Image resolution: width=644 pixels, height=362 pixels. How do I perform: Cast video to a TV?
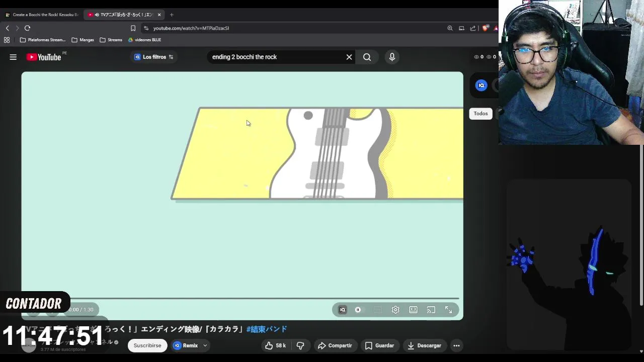tap(431, 310)
